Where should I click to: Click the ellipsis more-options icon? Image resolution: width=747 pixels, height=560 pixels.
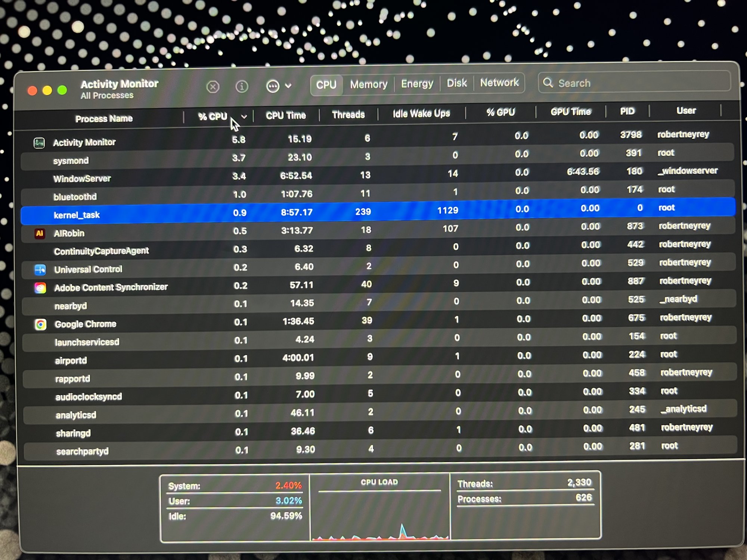coord(273,86)
